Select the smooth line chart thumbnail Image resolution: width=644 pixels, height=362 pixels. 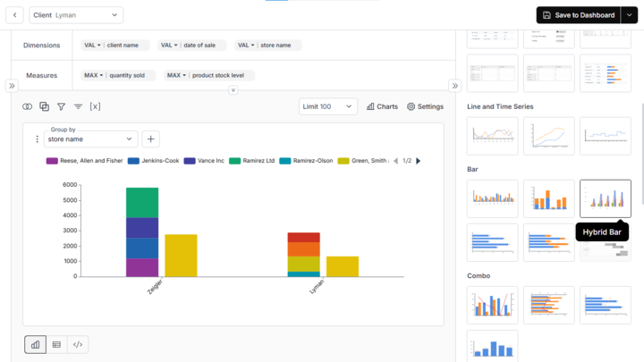click(548, 136)
